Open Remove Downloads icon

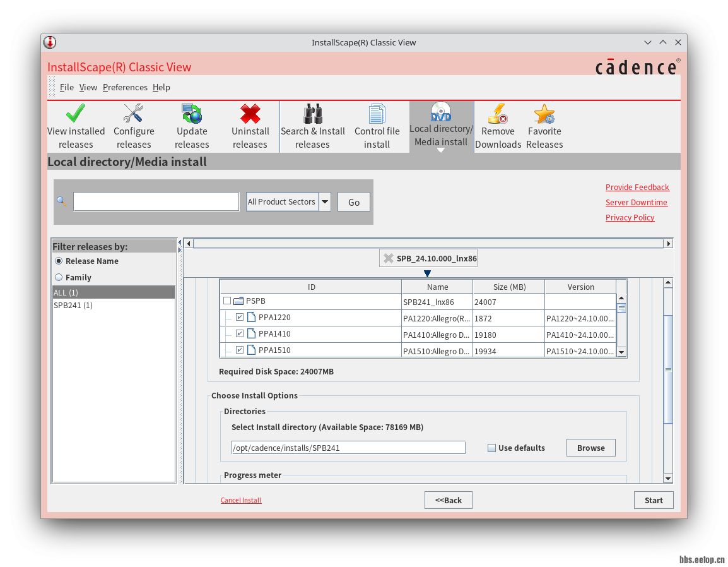tap(498, 114)
